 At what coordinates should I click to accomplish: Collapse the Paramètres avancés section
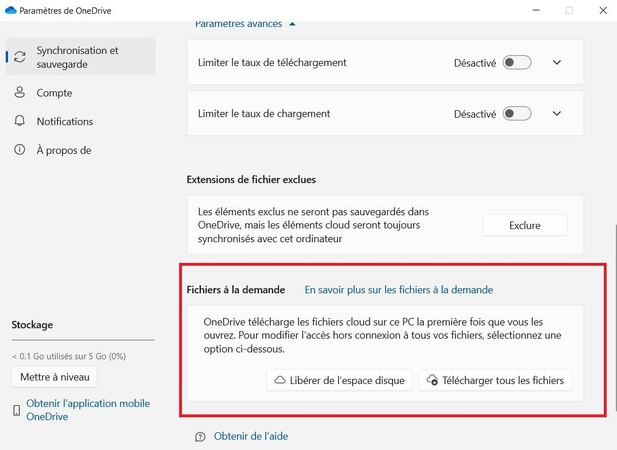point(245,24)
